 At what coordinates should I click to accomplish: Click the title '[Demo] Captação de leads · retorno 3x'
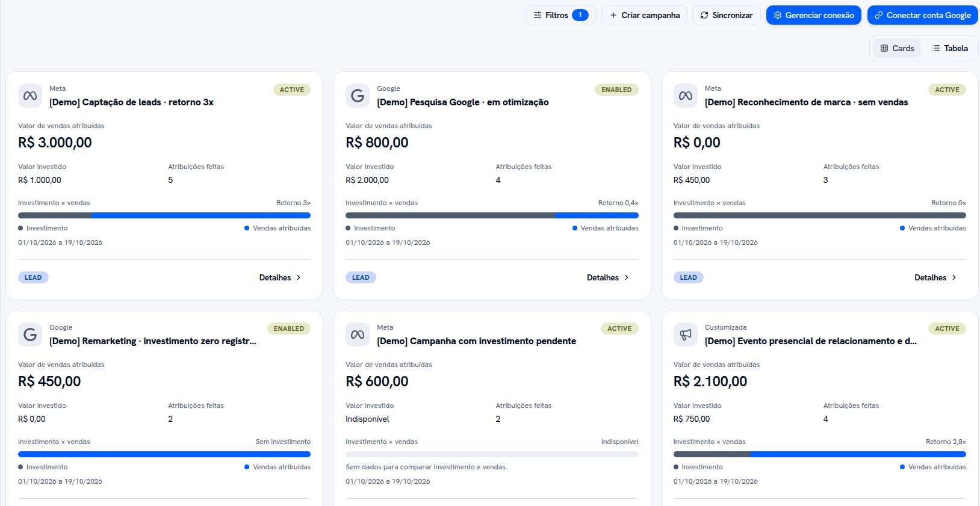[131, 102]
